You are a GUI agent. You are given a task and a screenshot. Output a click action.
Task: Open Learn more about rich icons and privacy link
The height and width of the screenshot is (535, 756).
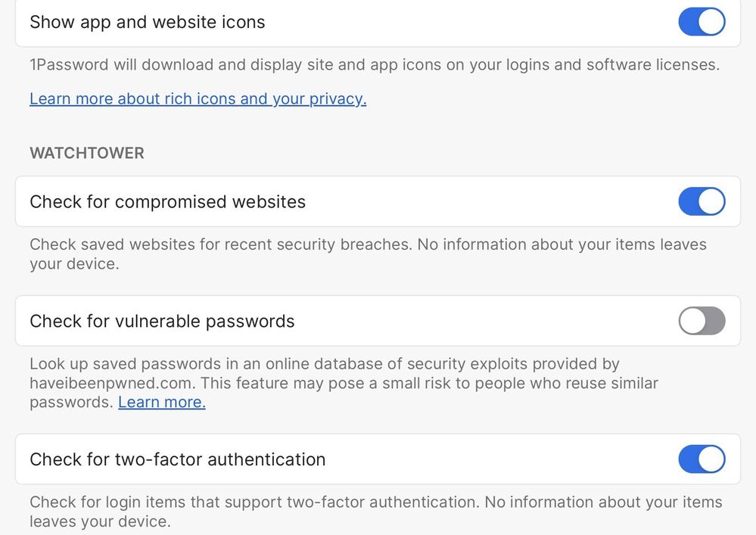(198, 98)
